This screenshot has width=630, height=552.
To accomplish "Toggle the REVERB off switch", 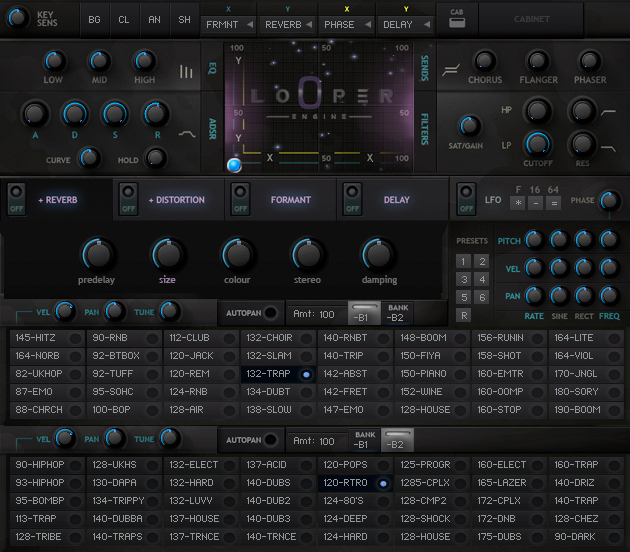I will pyautogui.click(x=16, y=199).
